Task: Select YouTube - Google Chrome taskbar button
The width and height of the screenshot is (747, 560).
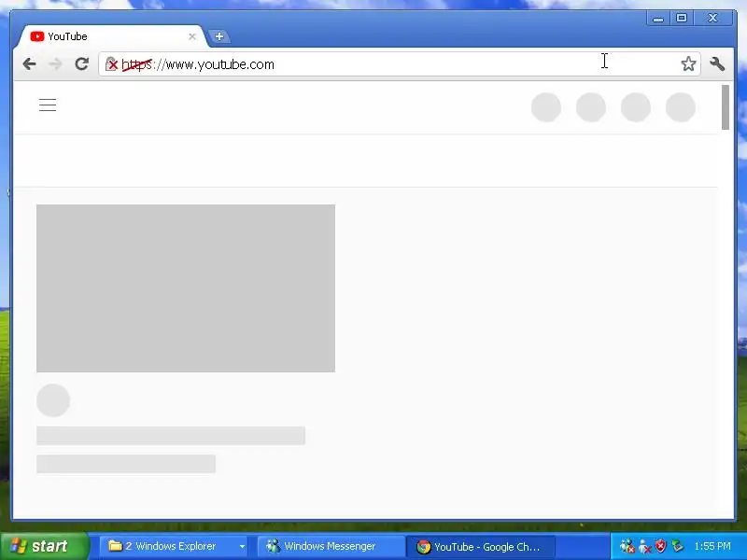Action: [x=481, y=546]
